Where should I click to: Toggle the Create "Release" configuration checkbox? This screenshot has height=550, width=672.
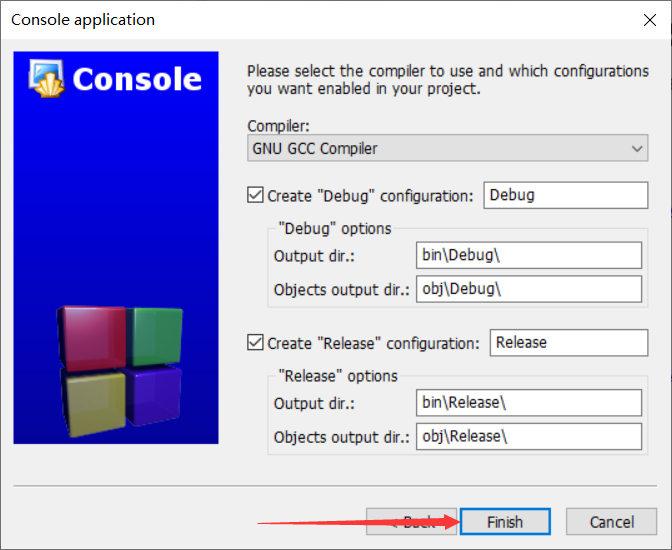tap(255, 343)
